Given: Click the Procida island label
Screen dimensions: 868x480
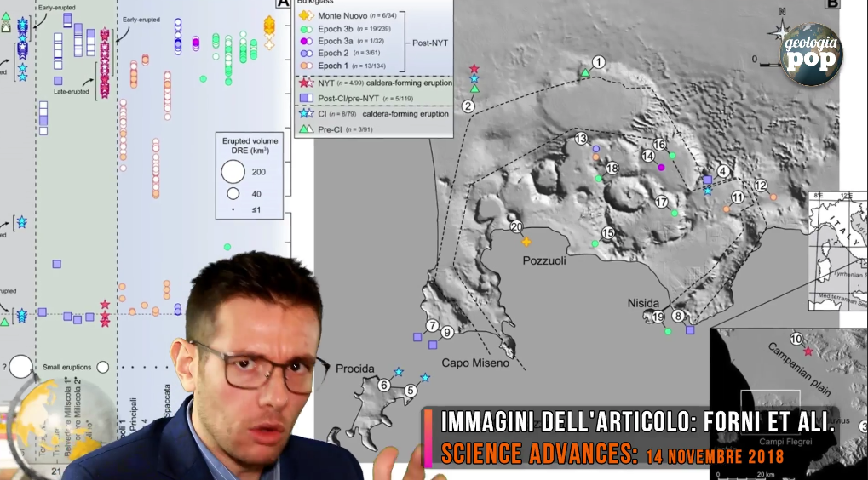Looking at the screenshot, I should click(x=354, y=369).
